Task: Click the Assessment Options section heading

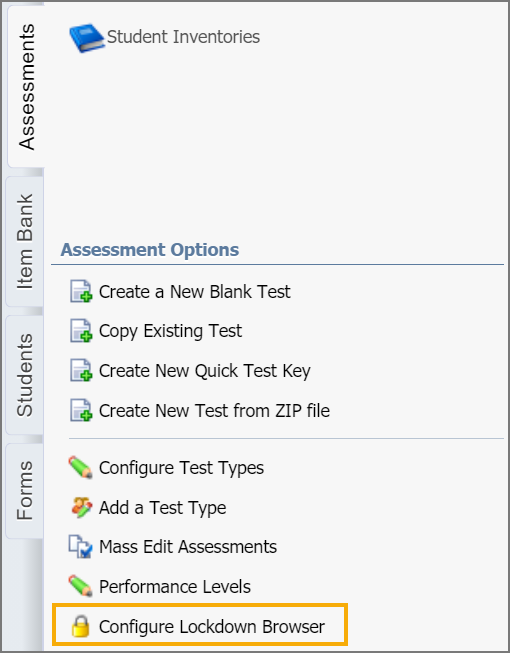Action: tap(150, 250)
